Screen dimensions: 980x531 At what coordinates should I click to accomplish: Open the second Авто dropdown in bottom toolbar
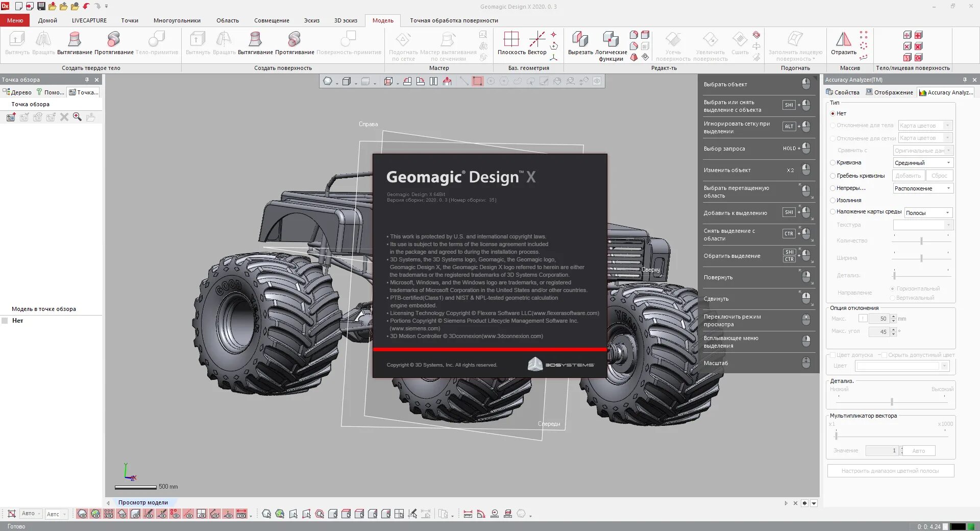point(57,514)
